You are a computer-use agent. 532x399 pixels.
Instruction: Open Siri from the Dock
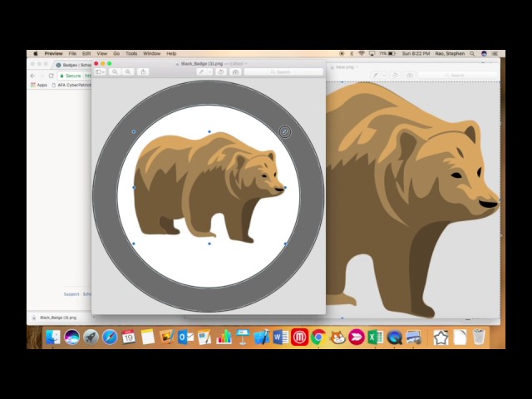click(x=72, y=337)
